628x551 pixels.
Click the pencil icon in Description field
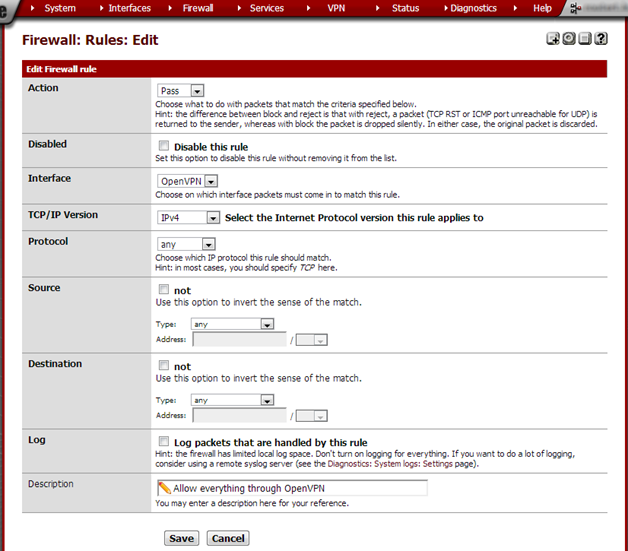164,488
